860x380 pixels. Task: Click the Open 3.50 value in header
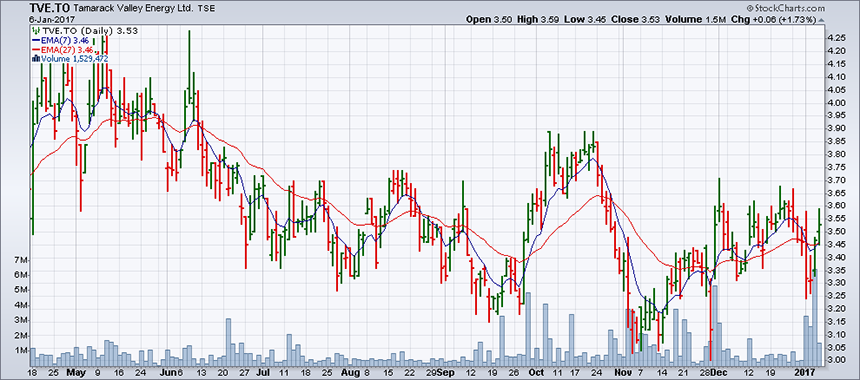click(x=489, y=20)
